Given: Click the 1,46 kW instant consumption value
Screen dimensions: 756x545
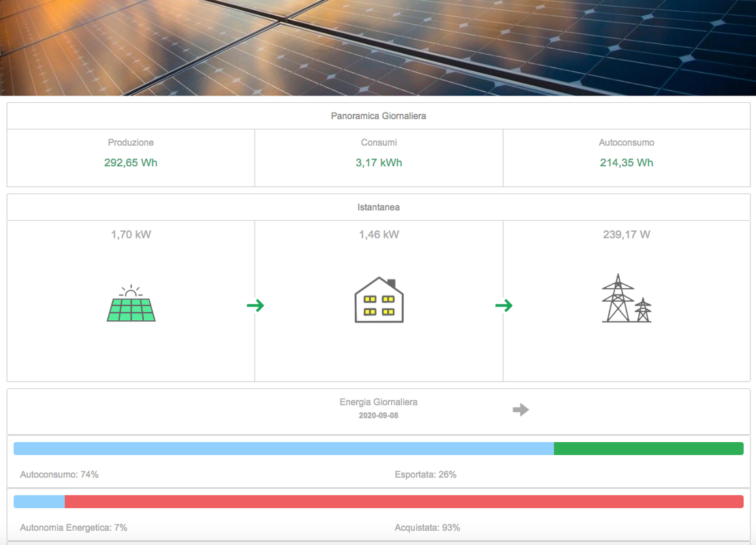Looking at the screenshot, I should pyautogui.click(x=379, y=234).
